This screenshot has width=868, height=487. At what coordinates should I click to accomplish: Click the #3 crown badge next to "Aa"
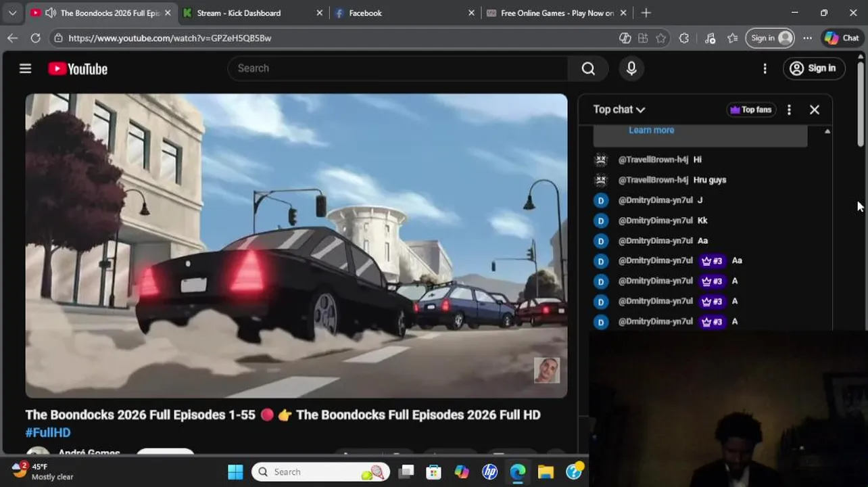click(712, 261)
